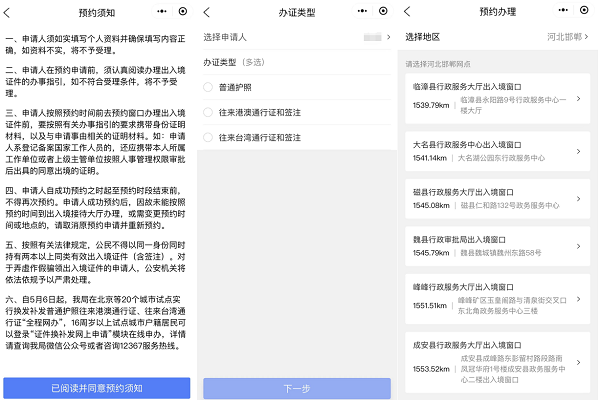Screen dimensions: 600x400
Task: Click the 预约办理 page title
Action: click(497, 12)
